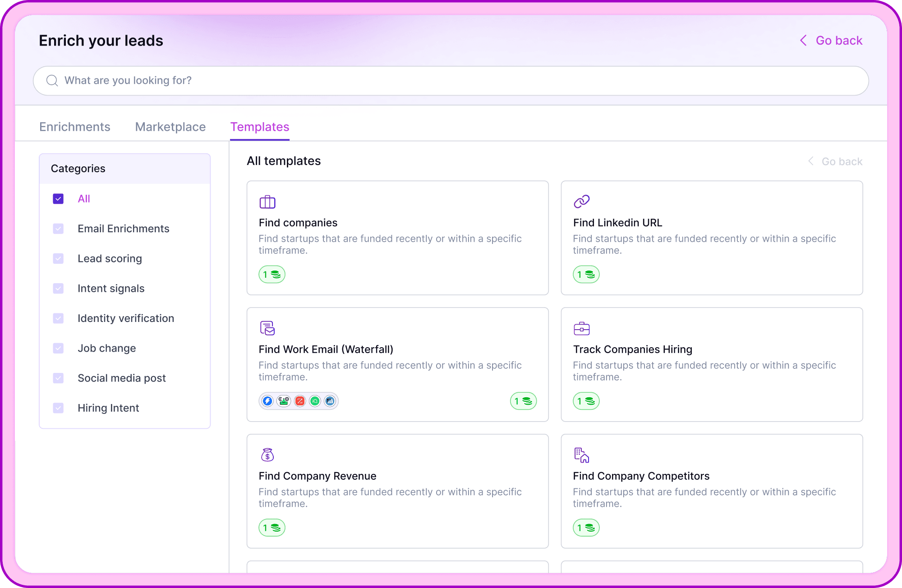
Task: Click the Find Company Competitors building icon
Action: click(582, 455)
